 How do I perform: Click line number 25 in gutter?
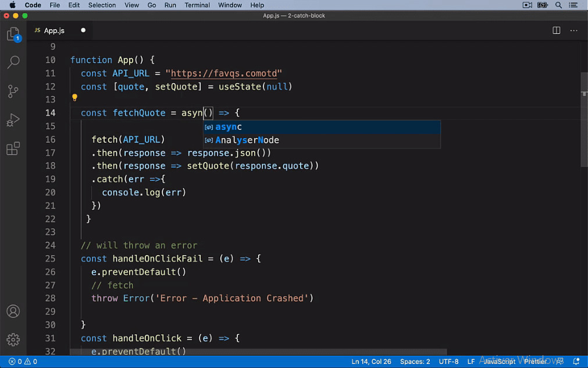click(x=50, y=259)
